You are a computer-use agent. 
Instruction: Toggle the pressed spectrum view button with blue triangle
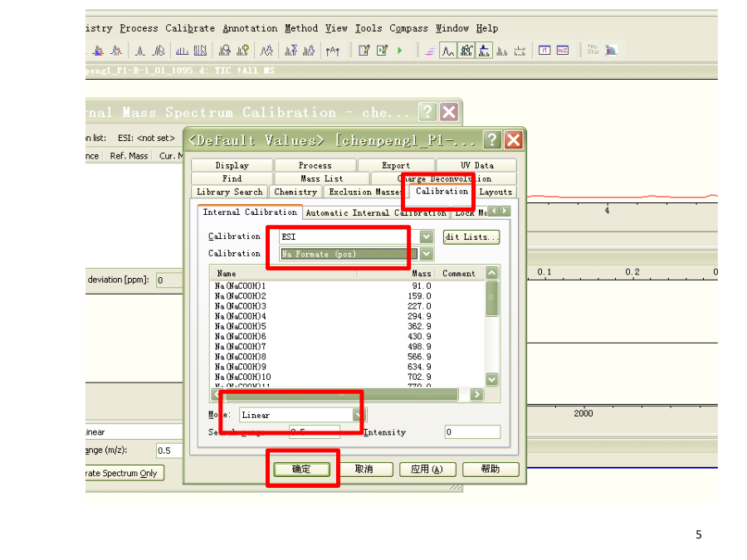click(x=484, y=51)
